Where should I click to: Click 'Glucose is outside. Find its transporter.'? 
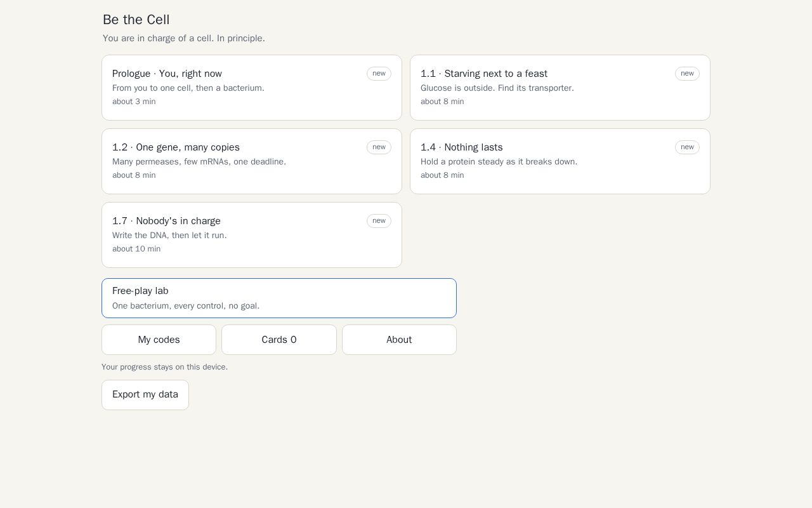click(497, 88)
